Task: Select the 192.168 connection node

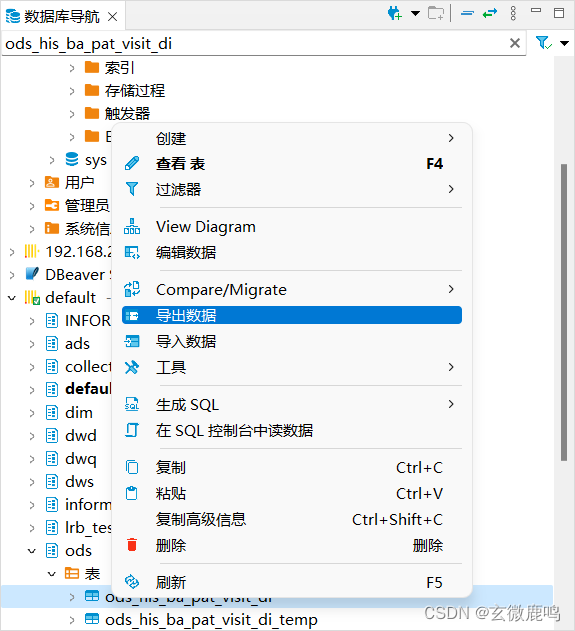Action: (78, 252)
